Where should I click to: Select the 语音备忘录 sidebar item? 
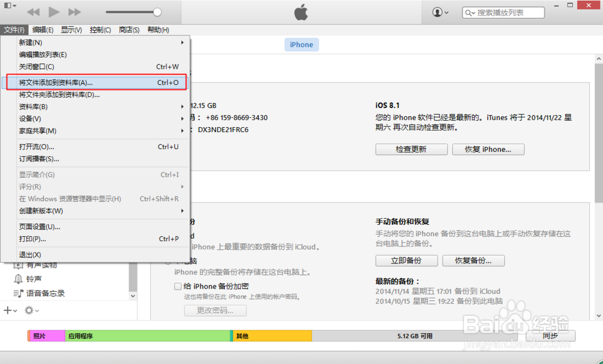(x=45, y=293)
